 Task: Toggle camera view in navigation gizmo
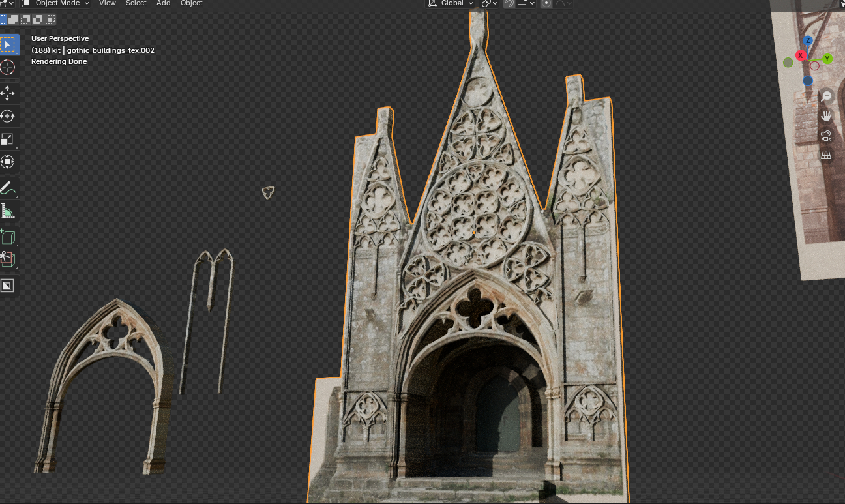(826, 136)
